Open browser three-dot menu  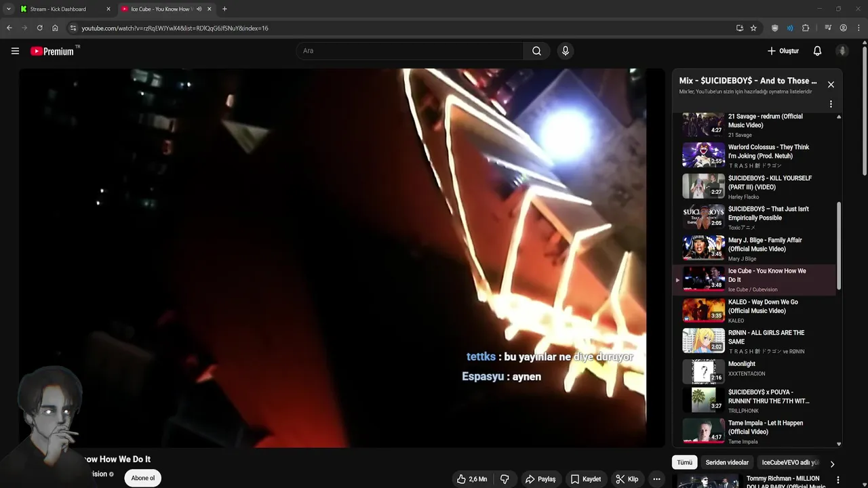[x=859, y=28]
